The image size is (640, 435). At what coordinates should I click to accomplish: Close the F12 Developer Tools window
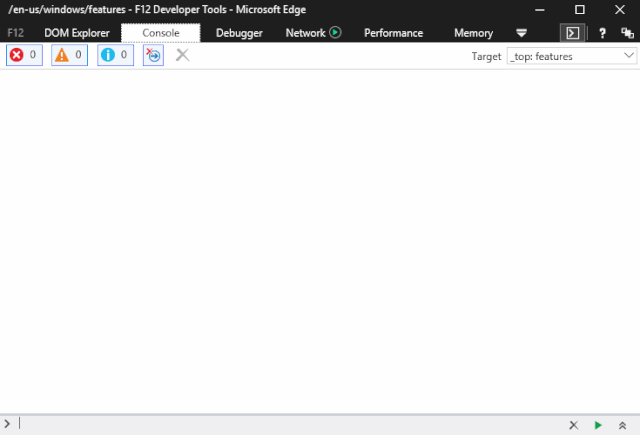620,10
